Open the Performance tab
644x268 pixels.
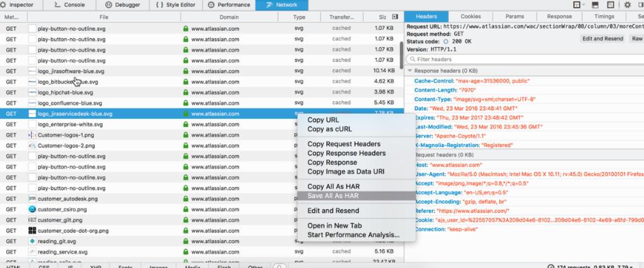coord(229,5)
